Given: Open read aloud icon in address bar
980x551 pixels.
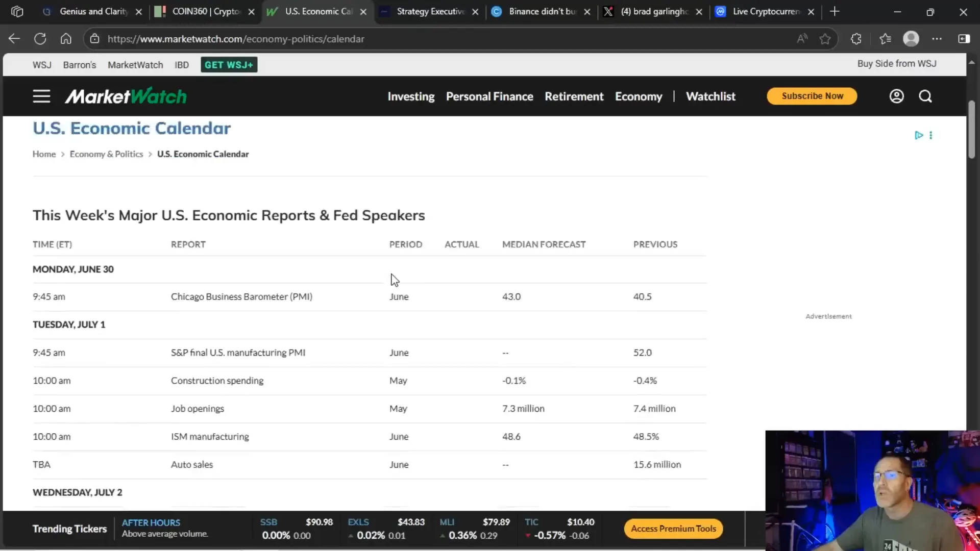Looking at the screenshot, I should click(802, 39).
